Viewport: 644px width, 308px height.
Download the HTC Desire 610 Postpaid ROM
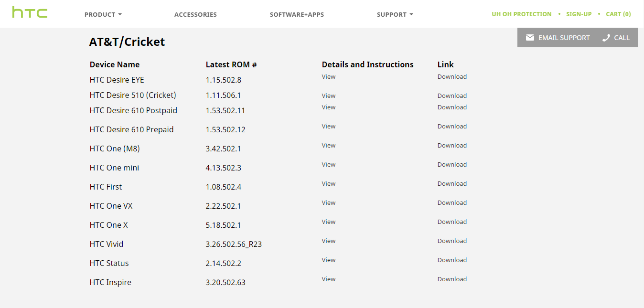tap(452, 107)
